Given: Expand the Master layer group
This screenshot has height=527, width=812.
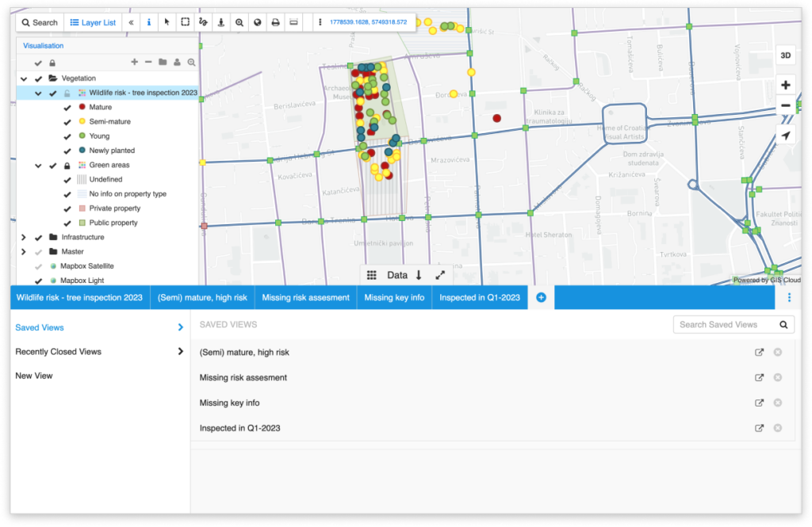Looking at the screenshot, I should pos(23,251).
